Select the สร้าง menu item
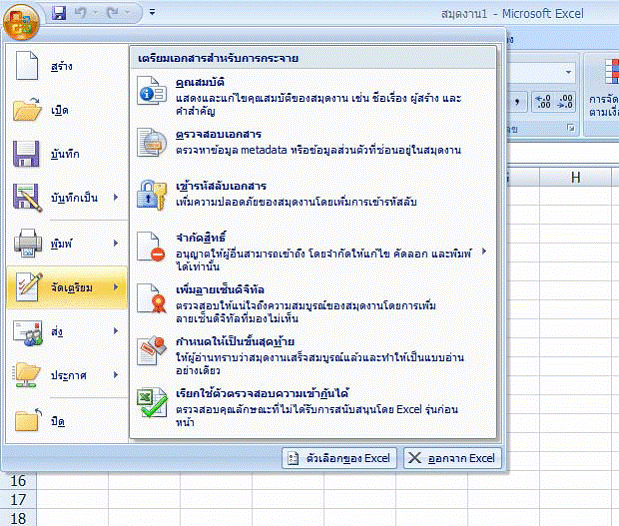 [x=67, y=66]
